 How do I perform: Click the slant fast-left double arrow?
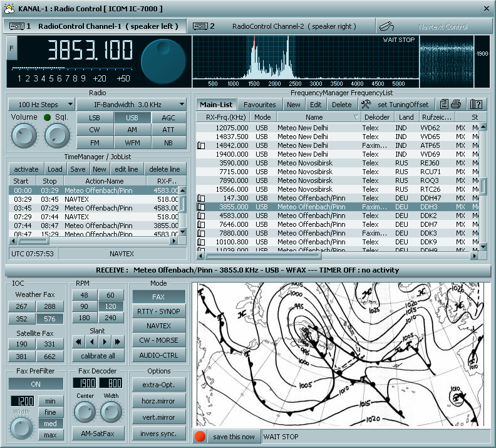point(78,341)
